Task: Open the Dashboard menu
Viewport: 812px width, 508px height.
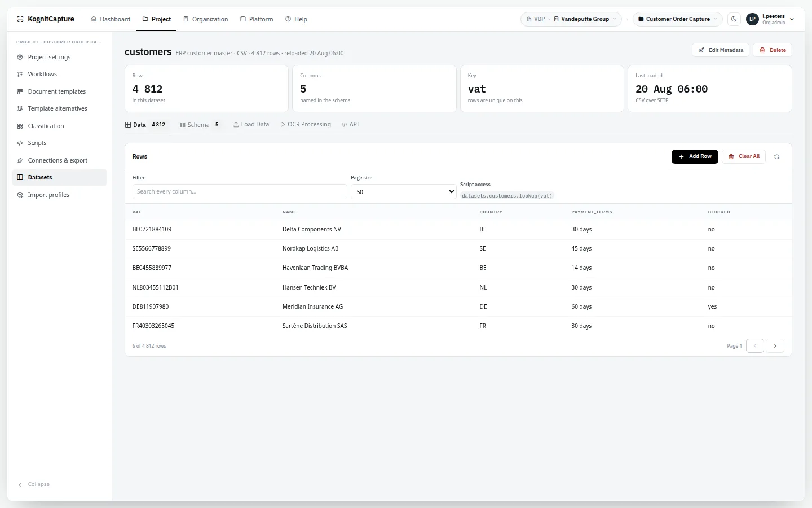Action: [x=111, y=19]
